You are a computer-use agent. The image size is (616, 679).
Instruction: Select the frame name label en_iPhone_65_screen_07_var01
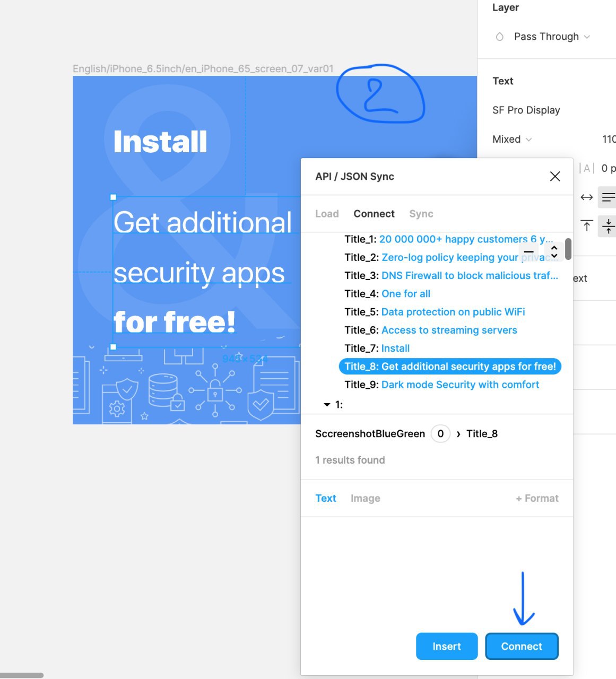click(203, 68)
